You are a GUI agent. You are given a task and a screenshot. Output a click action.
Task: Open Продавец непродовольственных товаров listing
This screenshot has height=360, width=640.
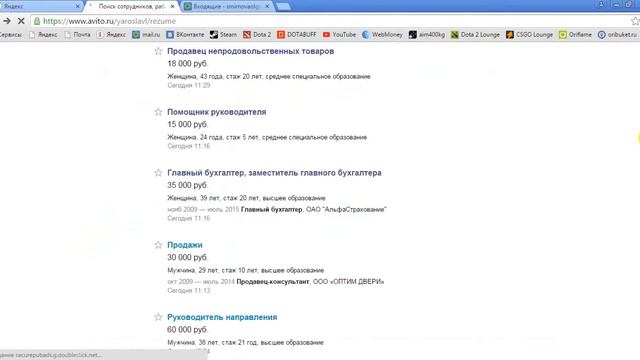[251, 51]
